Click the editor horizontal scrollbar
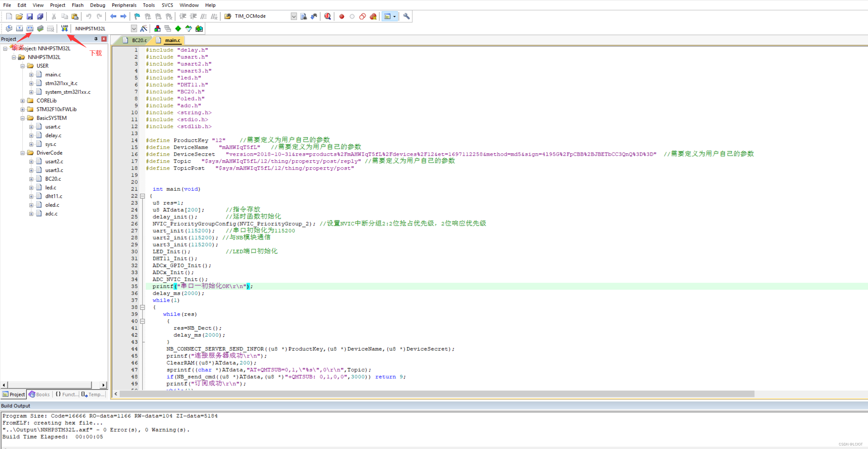Image resolution: width=868 pixels, height=449 pixels. (x=437, y=394)
